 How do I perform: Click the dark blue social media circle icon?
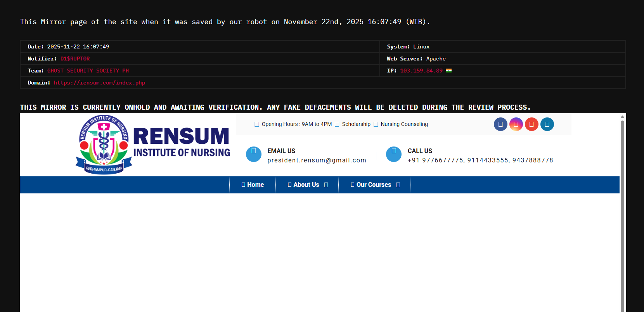[500, 124]
